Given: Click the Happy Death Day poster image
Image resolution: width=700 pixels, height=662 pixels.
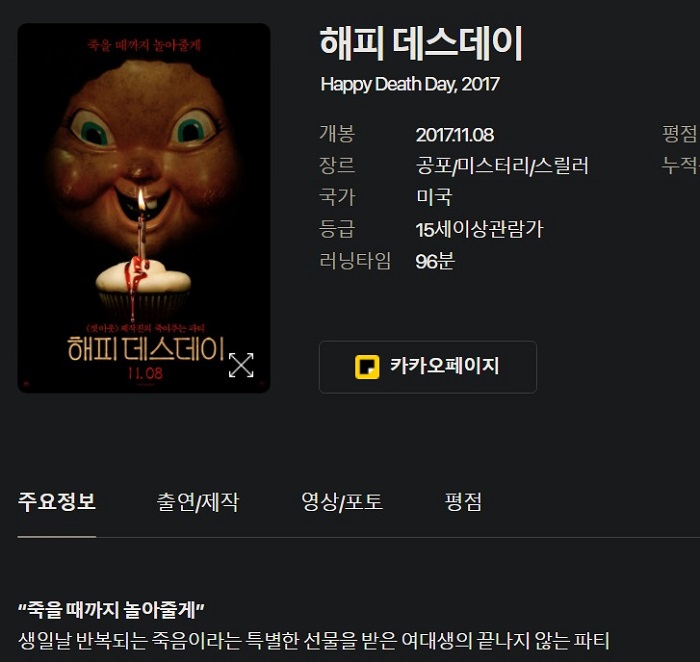Looking at the screenshot, I should point(144,208).
